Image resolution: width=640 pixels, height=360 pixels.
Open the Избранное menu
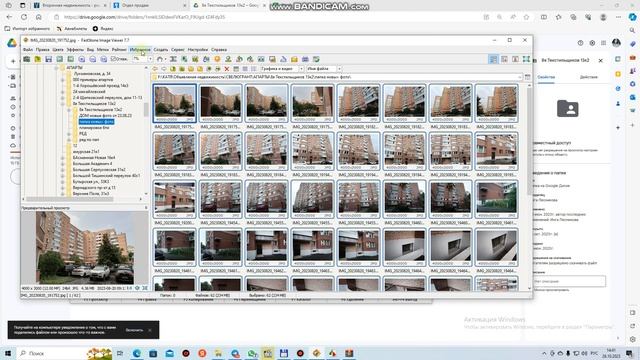(140, 50)
